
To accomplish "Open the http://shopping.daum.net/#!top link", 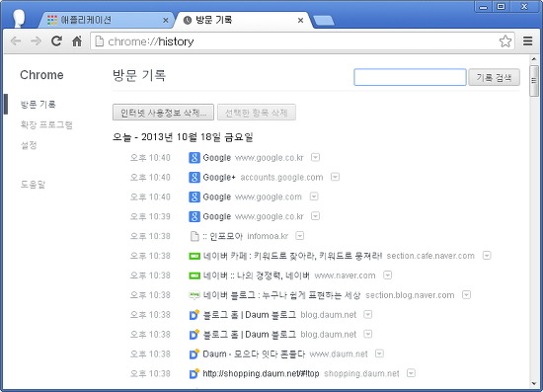I will (x=261, y=373).
